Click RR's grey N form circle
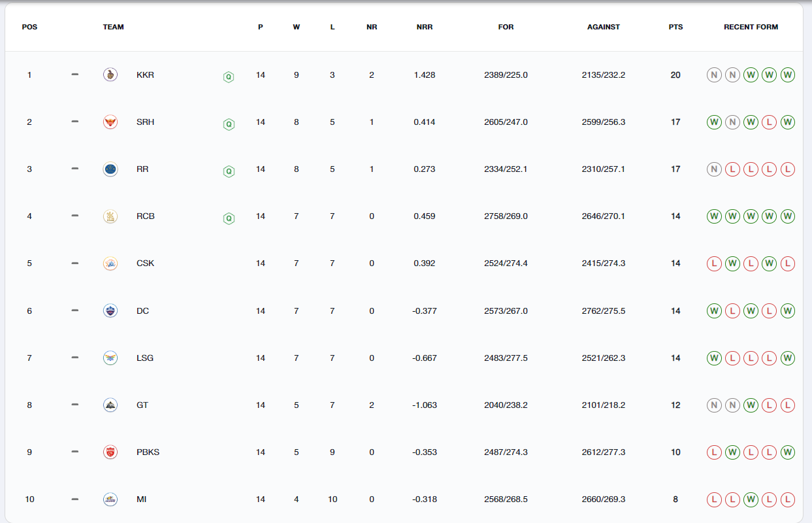This screenshot has width=812, height=523. [x=714, y=169]
